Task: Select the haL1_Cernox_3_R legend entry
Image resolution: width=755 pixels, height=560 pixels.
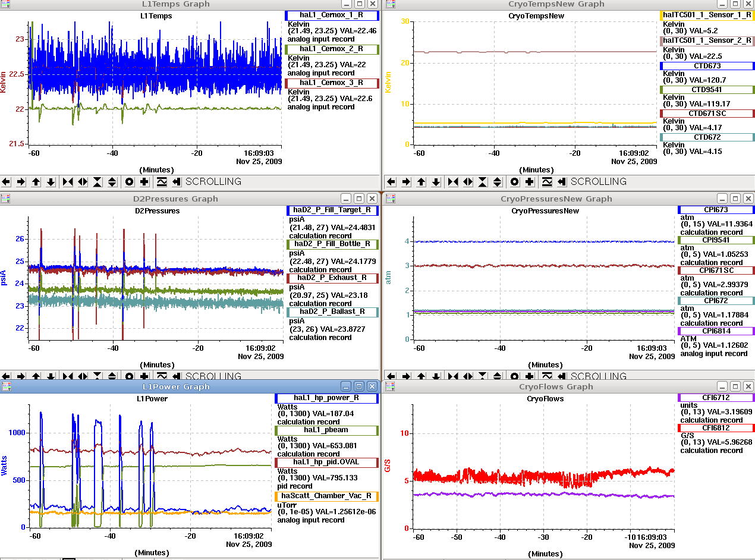Action: pyautogui.click(x=332, y=83)
